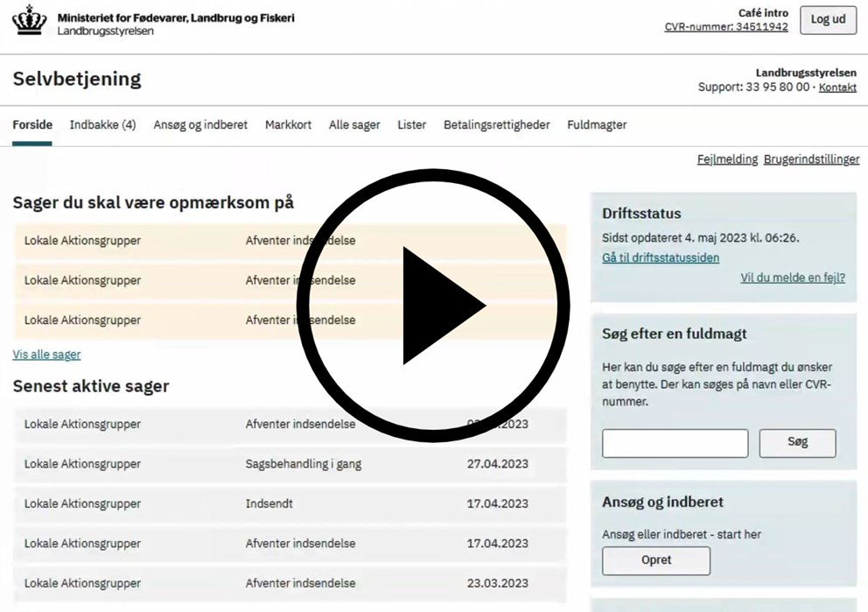
Task: Open the Markkort tab
Action: tap(288, 124)
